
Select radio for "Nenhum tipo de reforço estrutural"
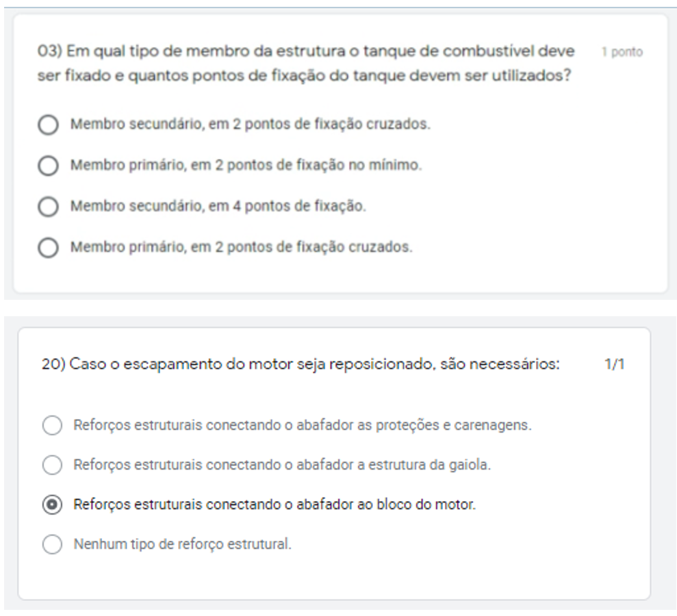pos(52,546)
